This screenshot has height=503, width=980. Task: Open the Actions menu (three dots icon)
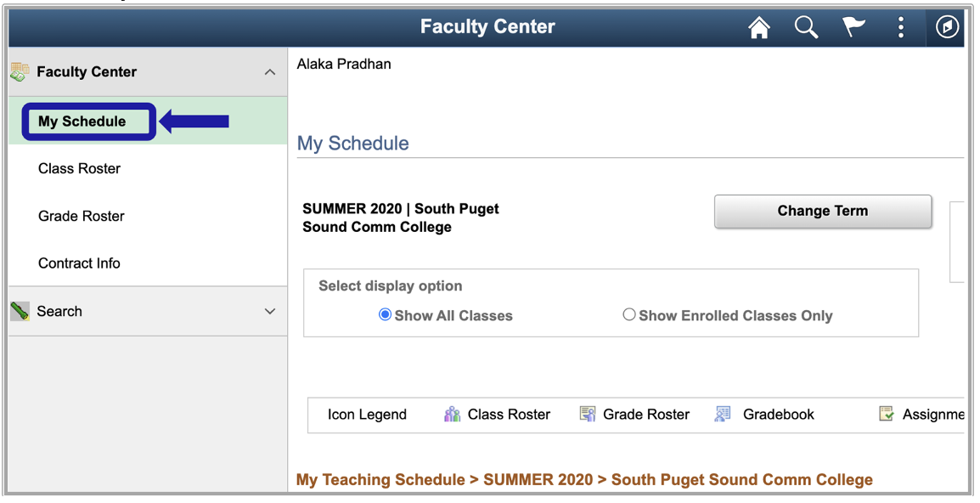pyautogui.click(x=900, y=26)
